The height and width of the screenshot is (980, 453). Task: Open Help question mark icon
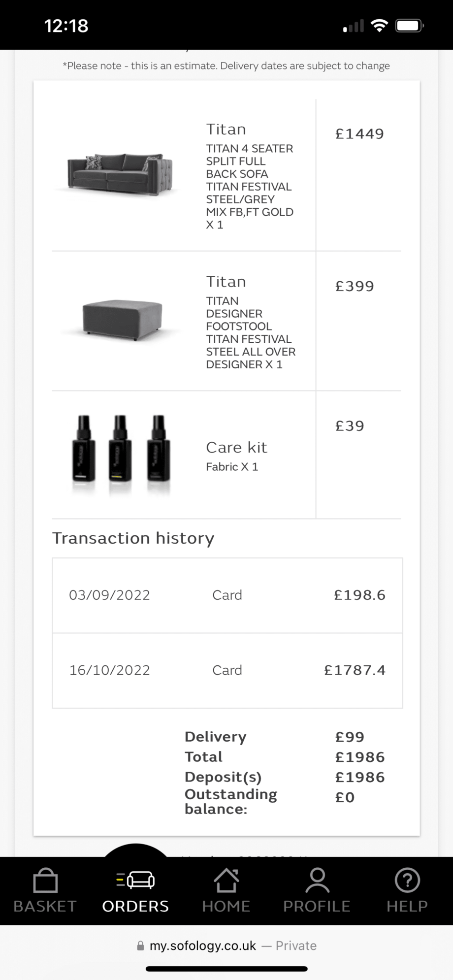click(407, 880)
